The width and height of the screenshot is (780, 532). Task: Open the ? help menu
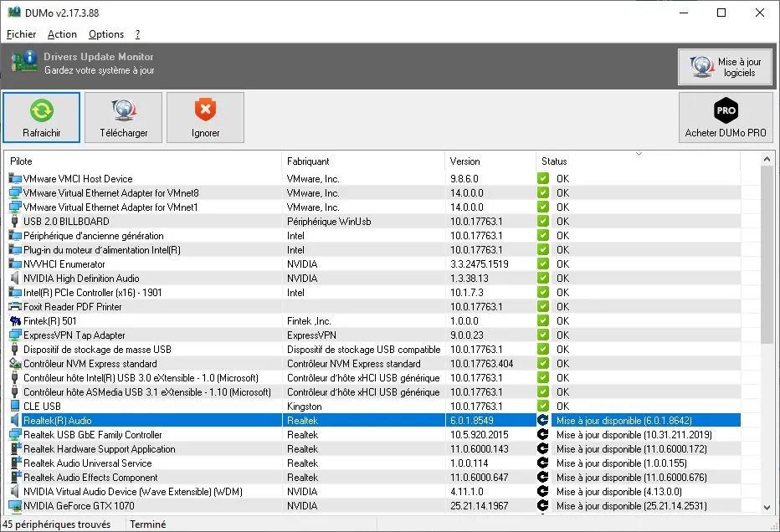pos(137,34)
